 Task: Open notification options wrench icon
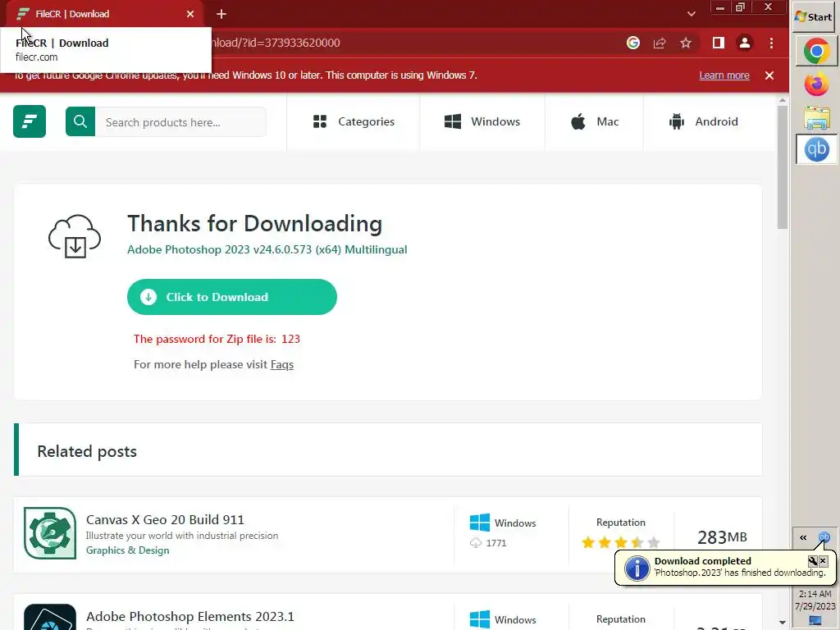813,561
